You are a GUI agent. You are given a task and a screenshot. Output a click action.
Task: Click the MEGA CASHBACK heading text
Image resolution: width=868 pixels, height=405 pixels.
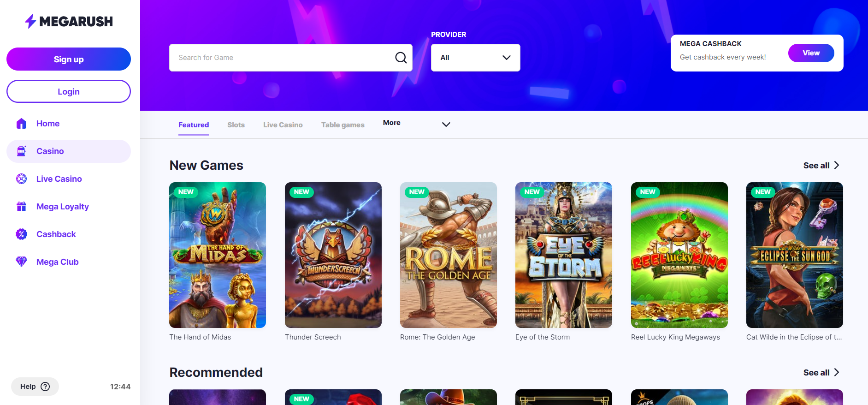click(x=710, y=44)
